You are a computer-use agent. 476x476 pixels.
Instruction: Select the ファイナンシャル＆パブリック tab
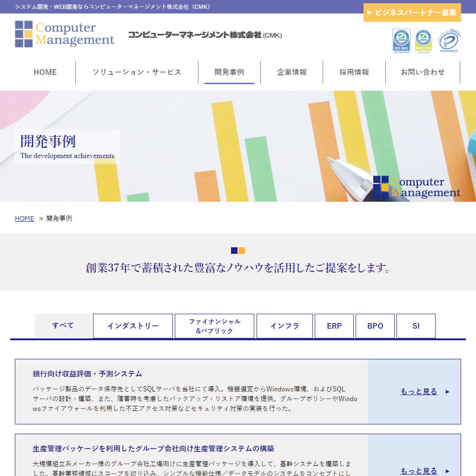tap(214, 326)
